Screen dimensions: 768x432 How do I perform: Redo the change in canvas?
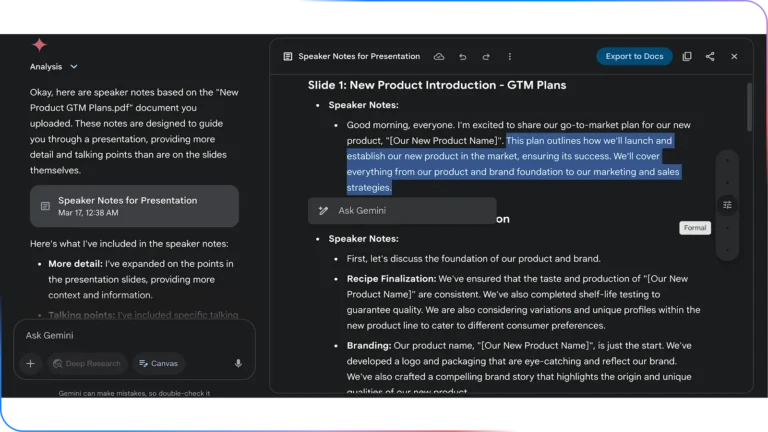(x=486, y=57)
